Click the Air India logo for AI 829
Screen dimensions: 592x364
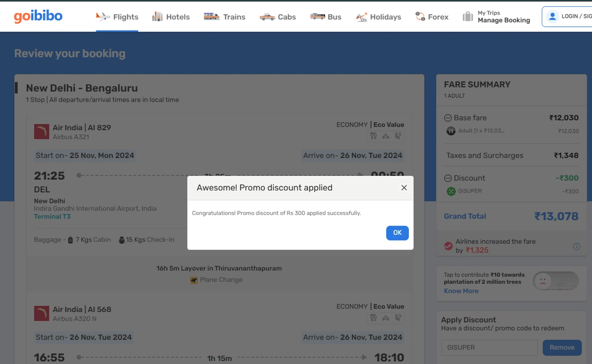[41, 132]
